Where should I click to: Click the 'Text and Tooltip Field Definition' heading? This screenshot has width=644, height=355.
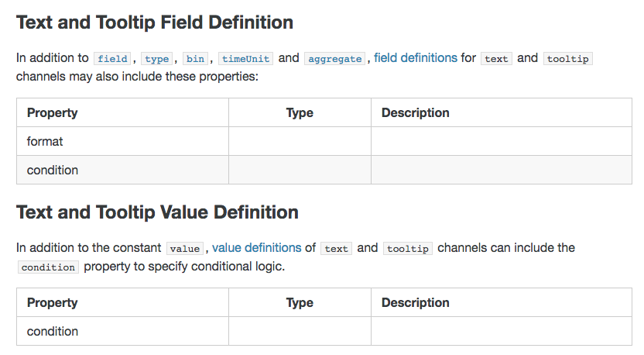(x=155, y=22)
